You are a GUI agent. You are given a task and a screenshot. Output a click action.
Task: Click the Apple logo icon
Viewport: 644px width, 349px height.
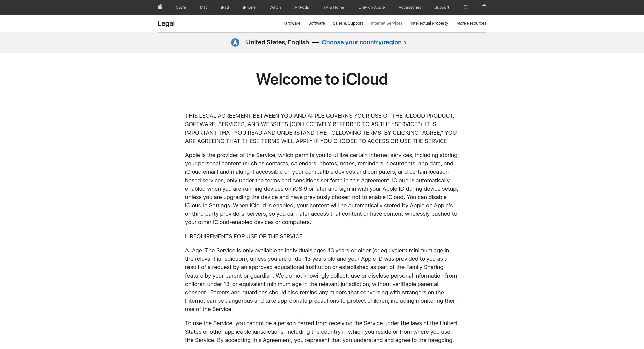click(160, 7)
